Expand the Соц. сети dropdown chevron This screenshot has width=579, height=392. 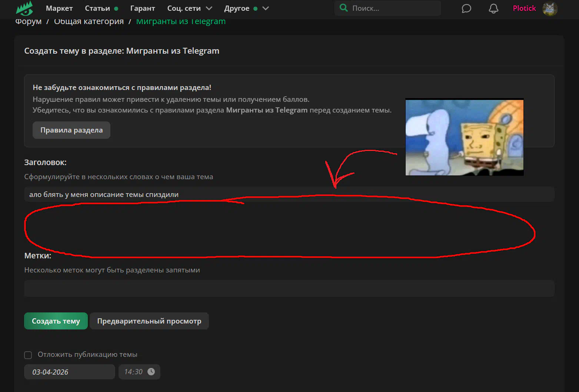pos(209,8)
